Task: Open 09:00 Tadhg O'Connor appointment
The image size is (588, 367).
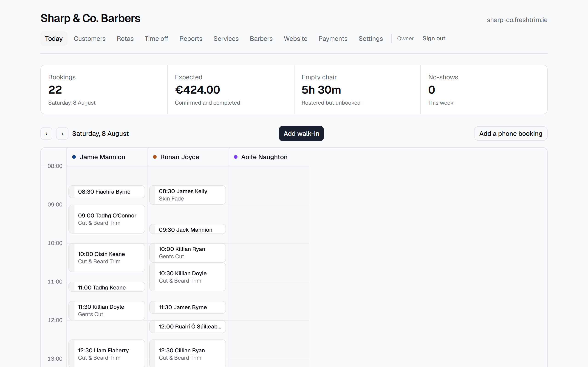Action: pos(107,219)
